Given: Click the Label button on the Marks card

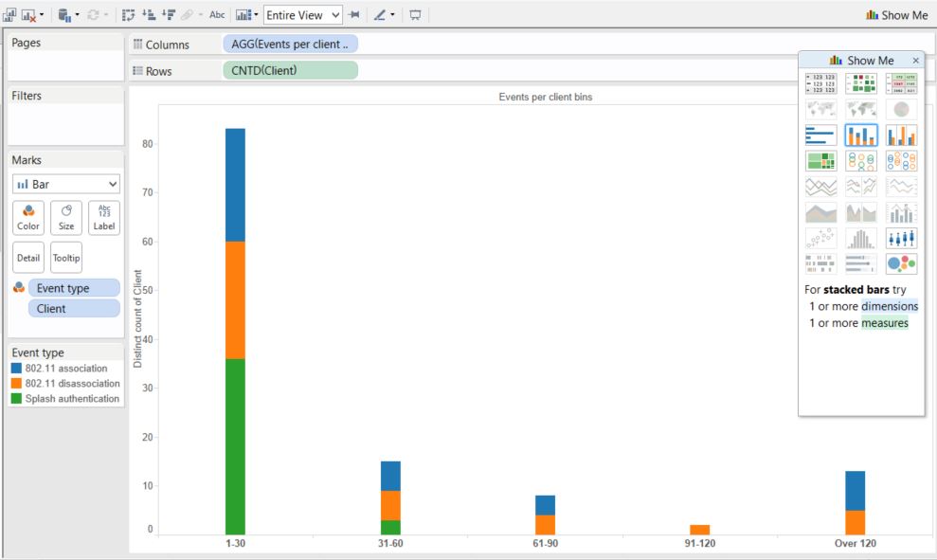Looking at the screenshot, I should point(103,218).
